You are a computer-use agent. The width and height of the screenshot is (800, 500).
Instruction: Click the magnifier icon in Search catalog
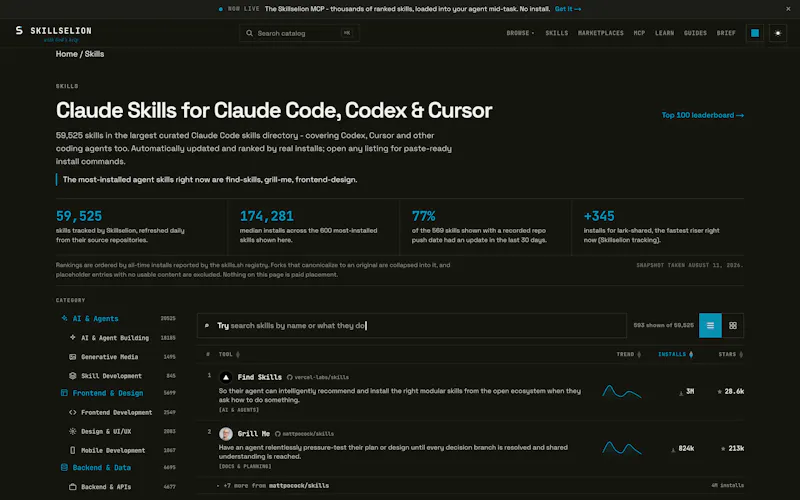point(249,33)
